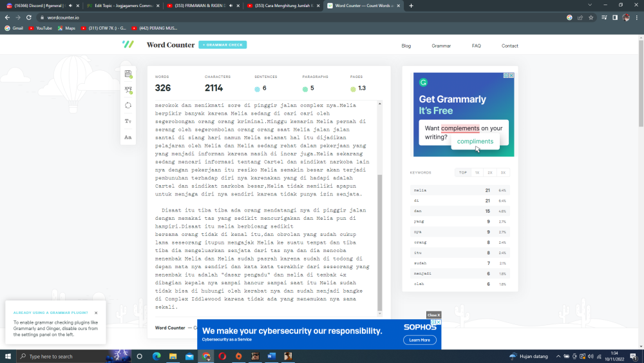Open a new browser tab

[x=411, y=6]
